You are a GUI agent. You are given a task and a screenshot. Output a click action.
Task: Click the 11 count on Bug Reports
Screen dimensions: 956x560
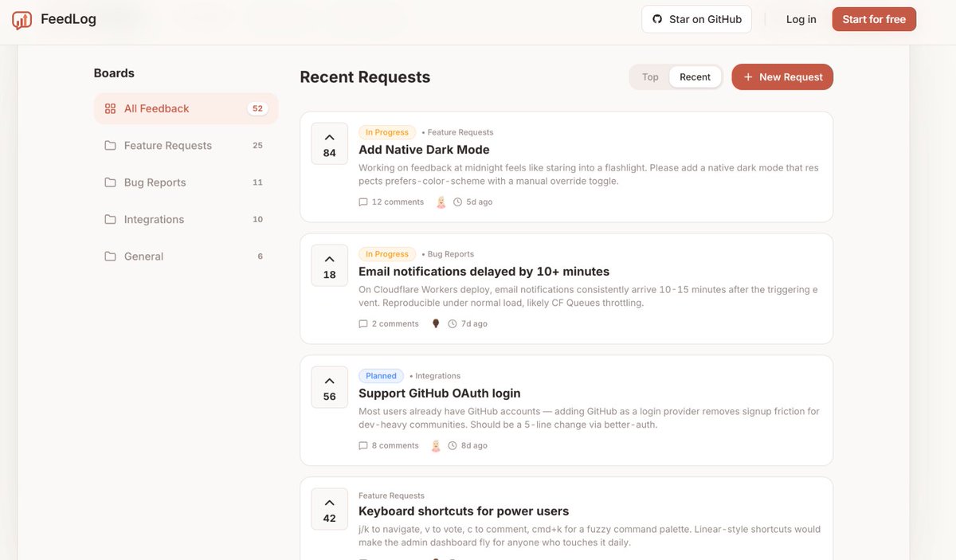click(257, 182)
